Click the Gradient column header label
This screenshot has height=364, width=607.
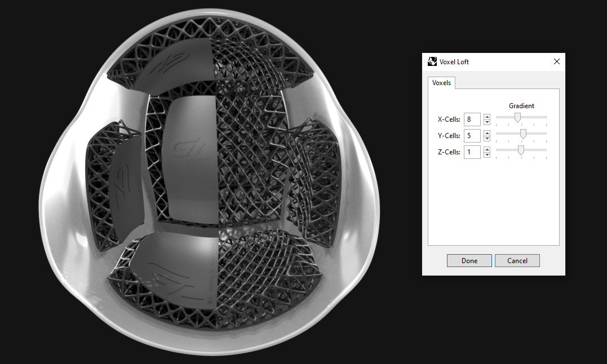[x=521, y=105]
